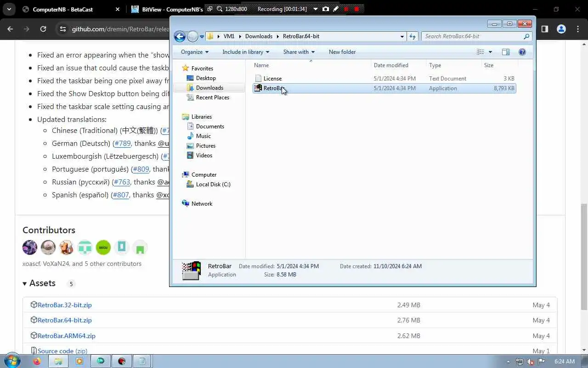588x368 pixels.
Task: Open Music library
Action: [x=203, y=136]
